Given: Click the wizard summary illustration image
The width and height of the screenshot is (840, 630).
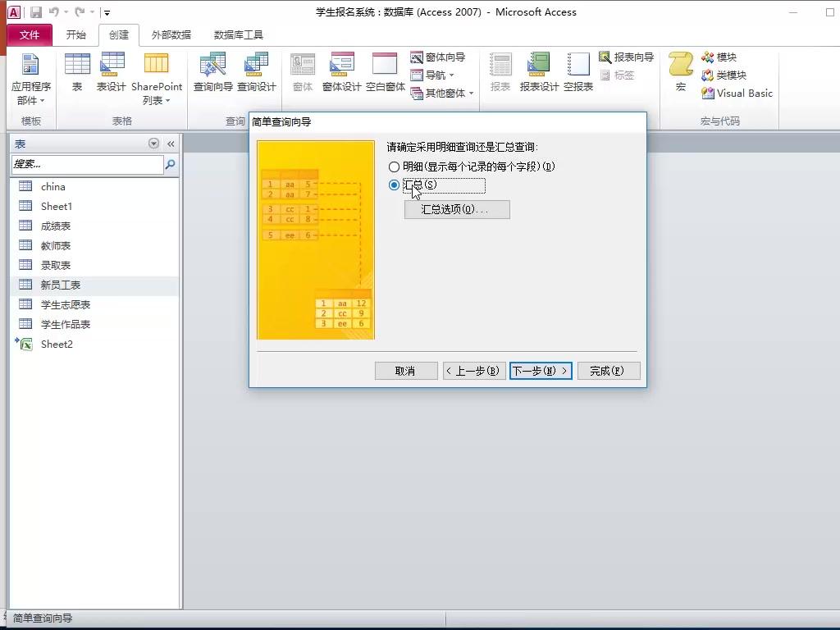Looking at the screenshot, I should (x=316, y=240).
